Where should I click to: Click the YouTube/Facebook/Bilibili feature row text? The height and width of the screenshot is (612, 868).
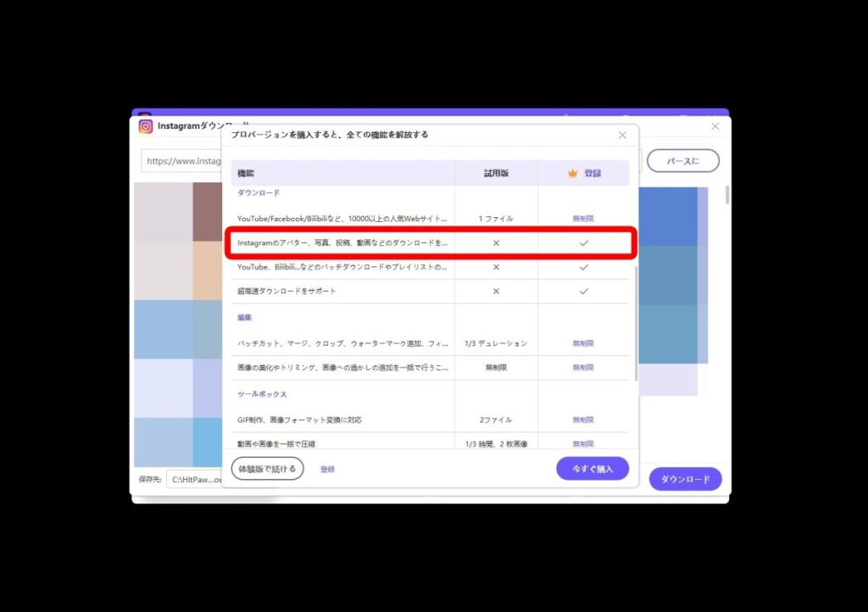pos(342,219)
